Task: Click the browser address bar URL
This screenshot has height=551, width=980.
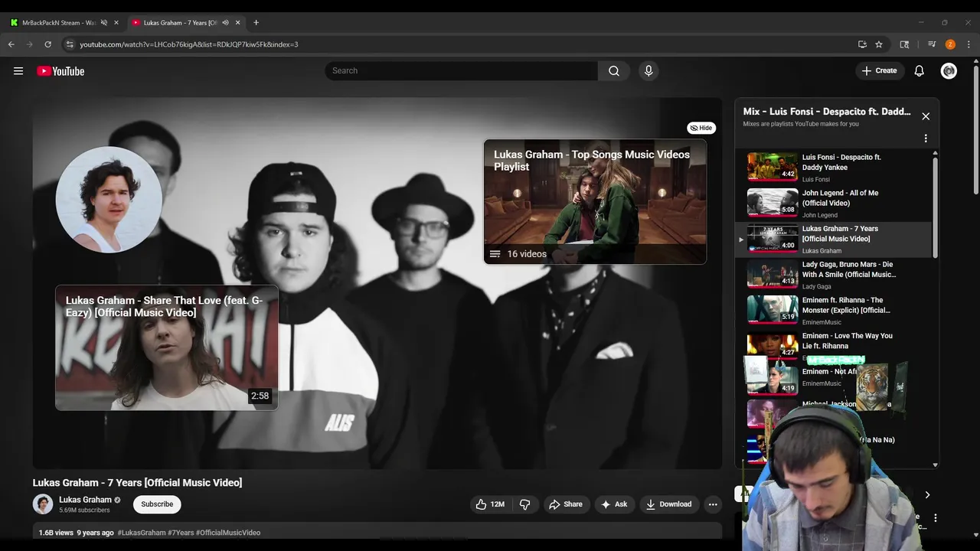Action: 189,44
